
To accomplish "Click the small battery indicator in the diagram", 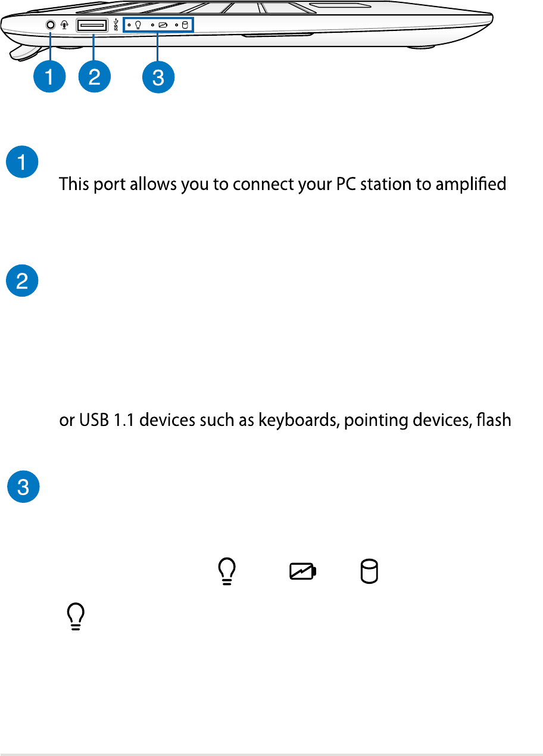I will [x=163, y=26].
